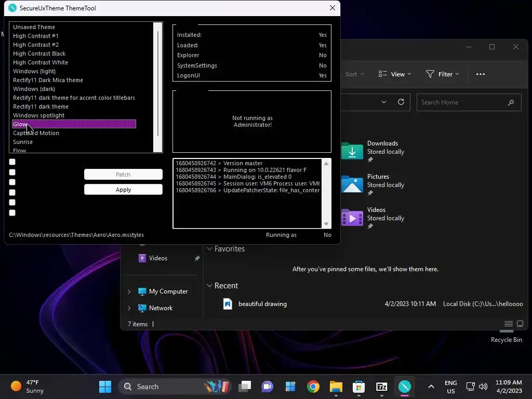Select Rectify11 Dark Mica theme
This screenshot has height=399, width=532.
tap(48, 80)
